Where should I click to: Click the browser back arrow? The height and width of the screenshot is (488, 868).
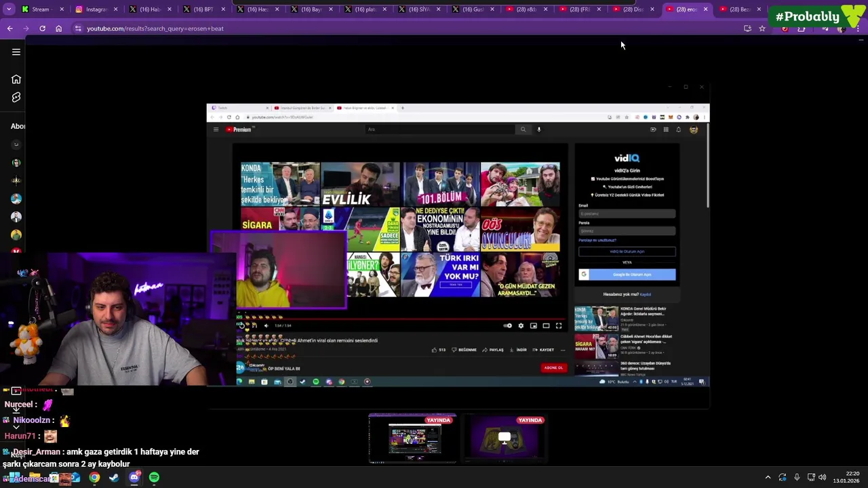tap(9, 28)
